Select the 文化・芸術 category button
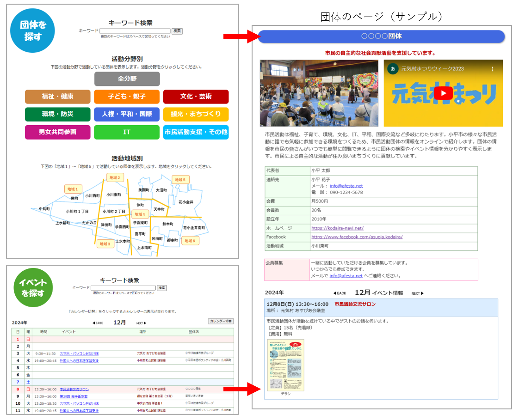 coord(196,97)
